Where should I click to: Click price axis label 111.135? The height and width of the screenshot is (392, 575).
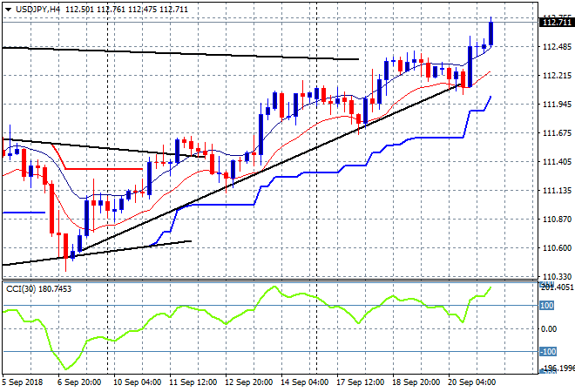pyautogui.click(x=557, y=190)
